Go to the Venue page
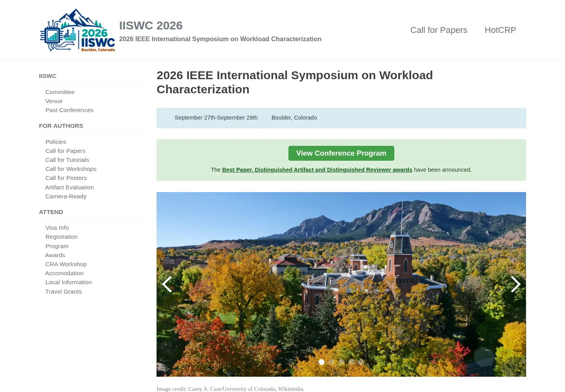The width and height of the screenshot is (565, 392). [54, 101]
